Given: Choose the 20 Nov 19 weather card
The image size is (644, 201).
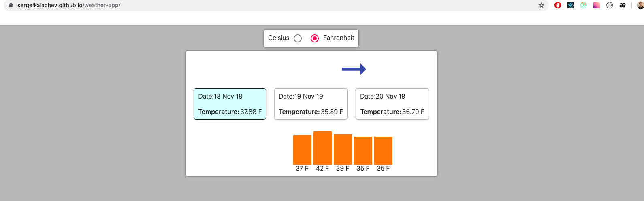Looking at the screenshot, I should pos(392,104).
